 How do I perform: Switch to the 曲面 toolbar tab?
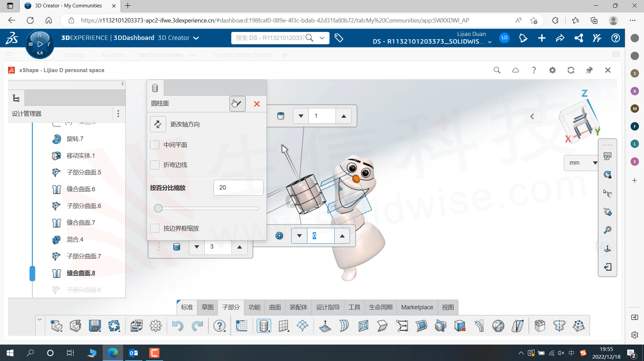point(275,307)
